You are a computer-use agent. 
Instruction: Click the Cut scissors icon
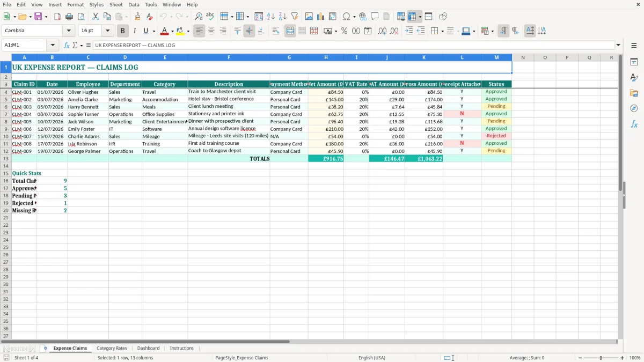[x=96, y=17]
